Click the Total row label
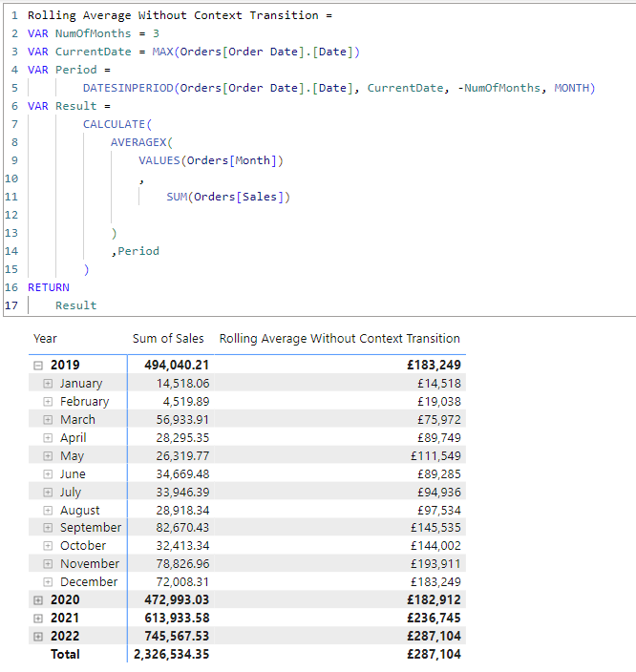 (65, 655)
